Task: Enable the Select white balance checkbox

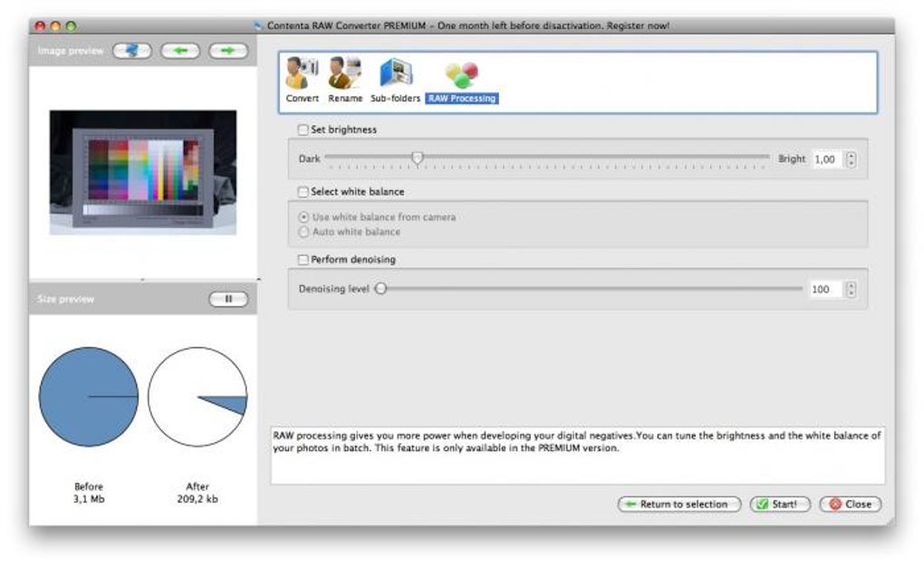Action: click(x=303, y=191)
